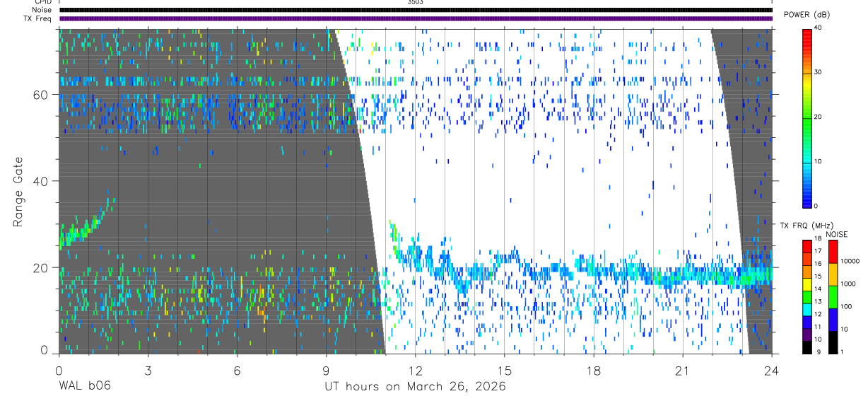
Task: Pick the 40 tick on the POWER scale
Action: (818, 28)
